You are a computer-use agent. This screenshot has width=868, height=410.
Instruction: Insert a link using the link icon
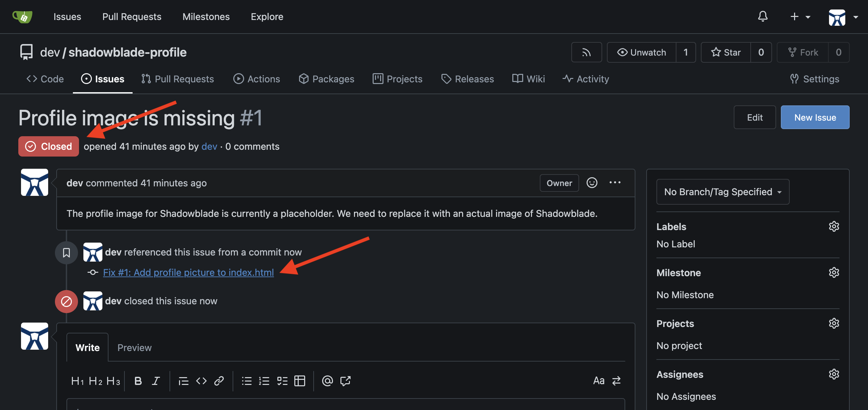219,381
